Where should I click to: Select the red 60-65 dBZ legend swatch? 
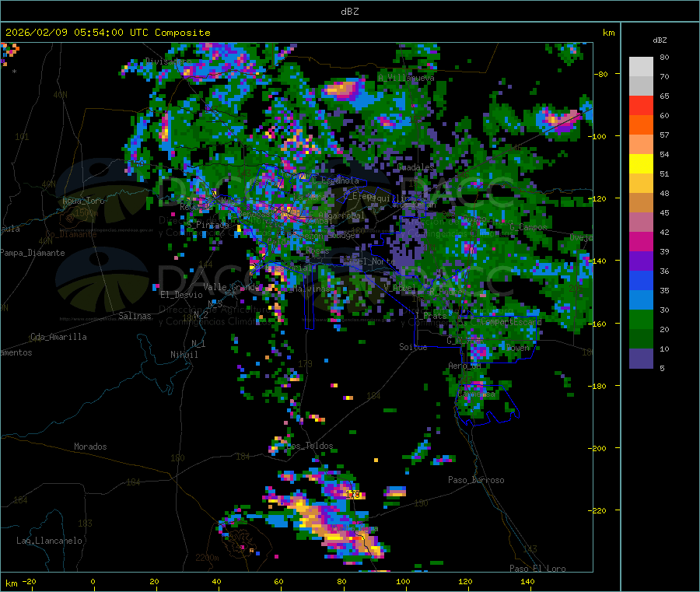point(641,106)
